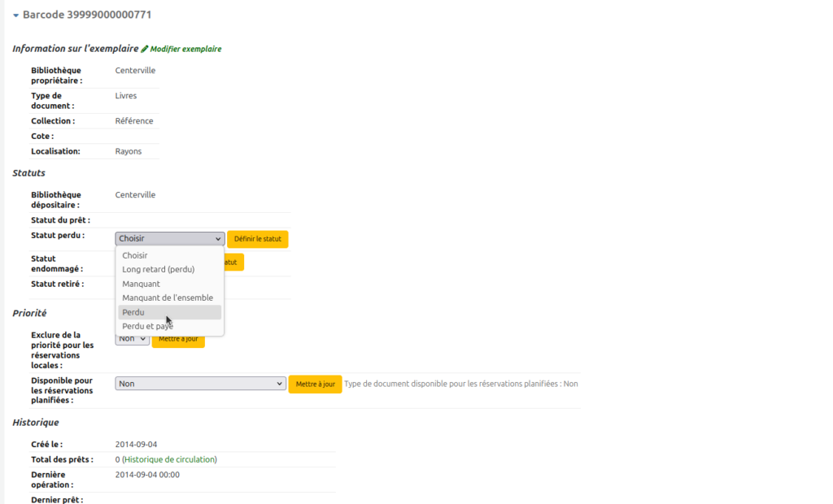Collapse the Barcode 39999000000771 section triangle
The height and width of the screenshot is (504, 833).
pos(15,15)
